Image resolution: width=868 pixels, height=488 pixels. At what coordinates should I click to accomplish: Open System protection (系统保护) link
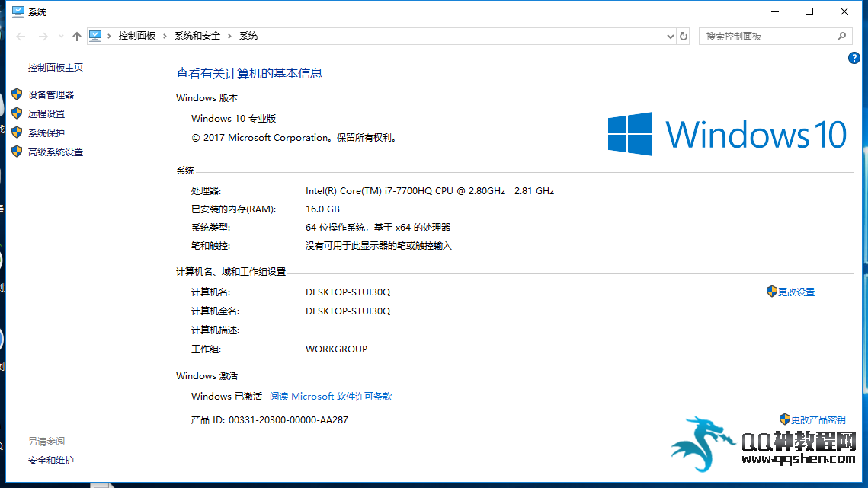[46, 132]
